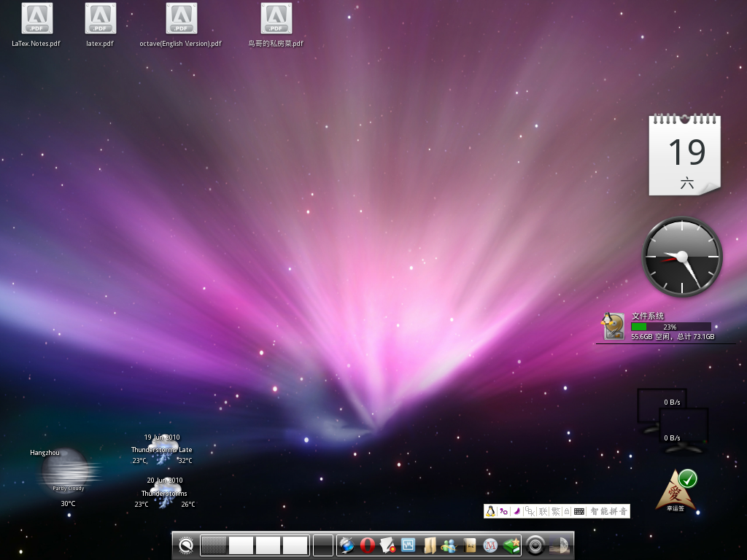Toggle full/half width punctuation in input bar
The width and height of the screenshot is (747, 560).
(x=503, y=511)
